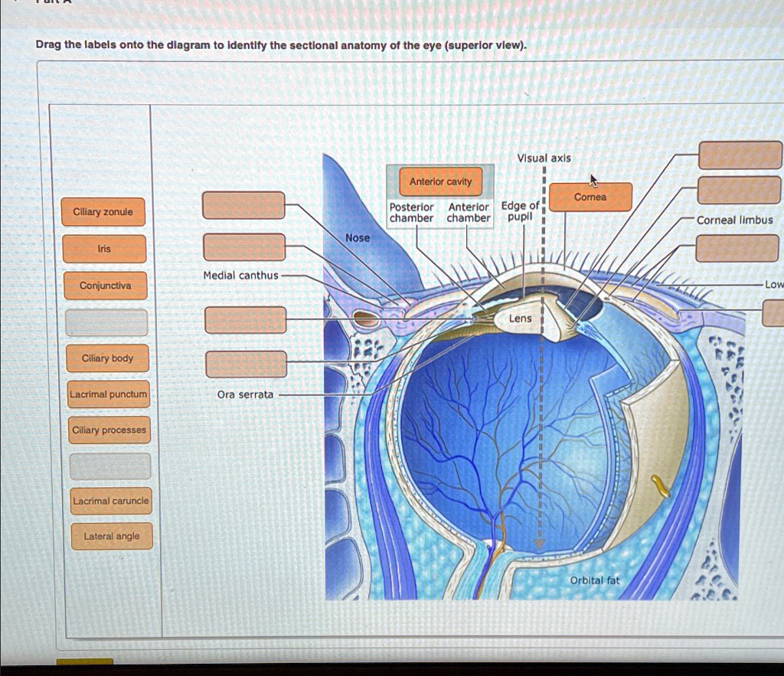This screenshot has width=784, height=676.
Task: Select the Ciliary body label
Action: (107, 358)
